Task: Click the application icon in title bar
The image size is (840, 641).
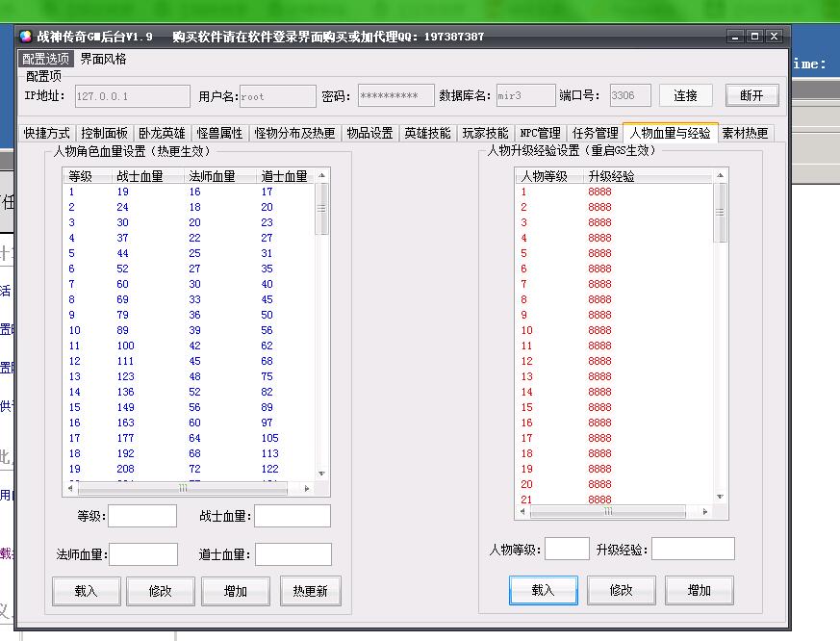Action: (x=26, y=37)
